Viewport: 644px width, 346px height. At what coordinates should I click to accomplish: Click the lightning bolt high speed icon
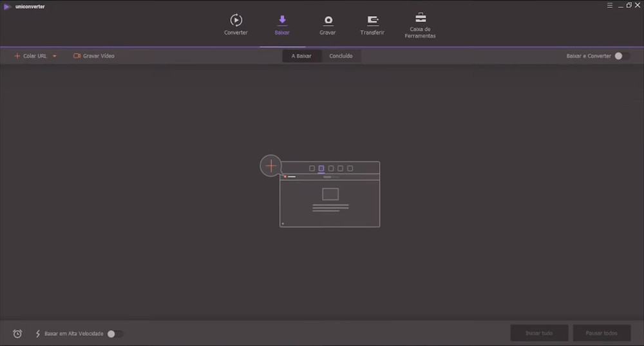point(38,334)
